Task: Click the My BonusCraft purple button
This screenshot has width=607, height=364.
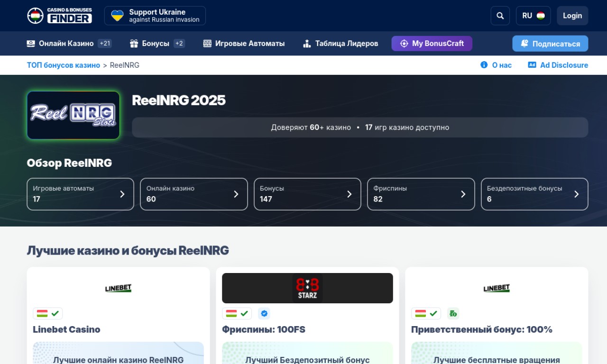Action: coord(432,44)
